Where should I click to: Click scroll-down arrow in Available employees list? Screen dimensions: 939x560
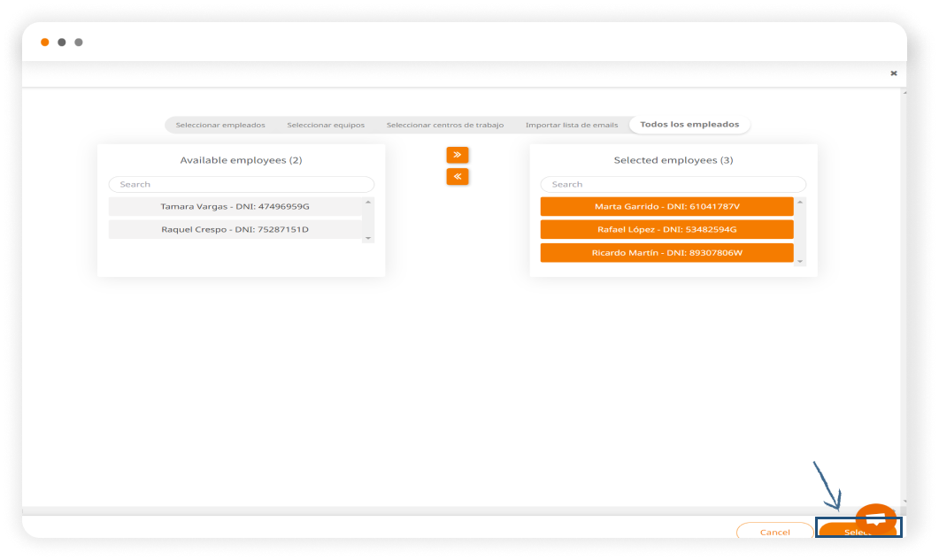point(369,237)
